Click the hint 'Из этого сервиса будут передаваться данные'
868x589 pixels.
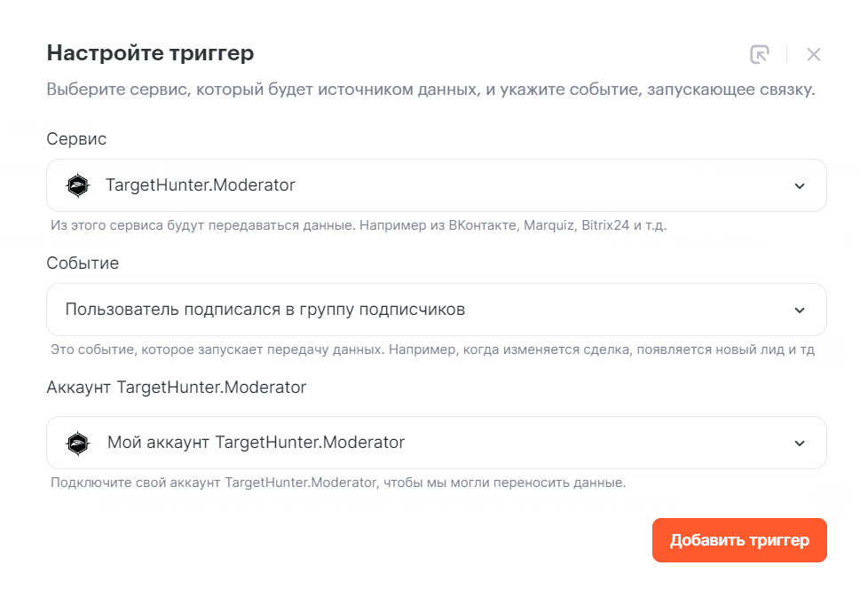click(x=359, y=225)
